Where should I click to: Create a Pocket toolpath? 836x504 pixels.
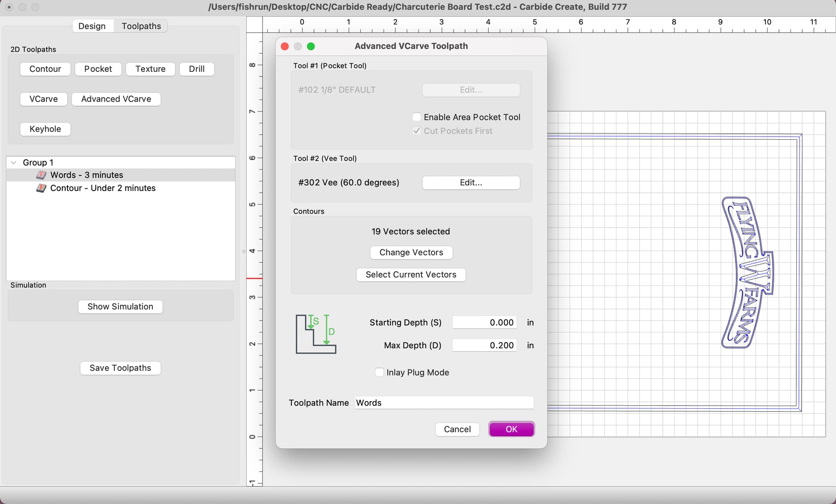click(98, 69)
